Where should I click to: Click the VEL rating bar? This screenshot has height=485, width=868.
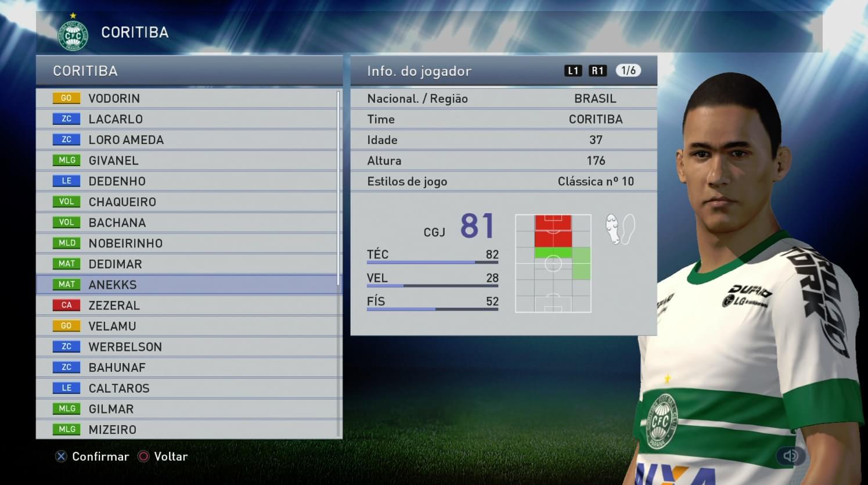pos(433,286)
